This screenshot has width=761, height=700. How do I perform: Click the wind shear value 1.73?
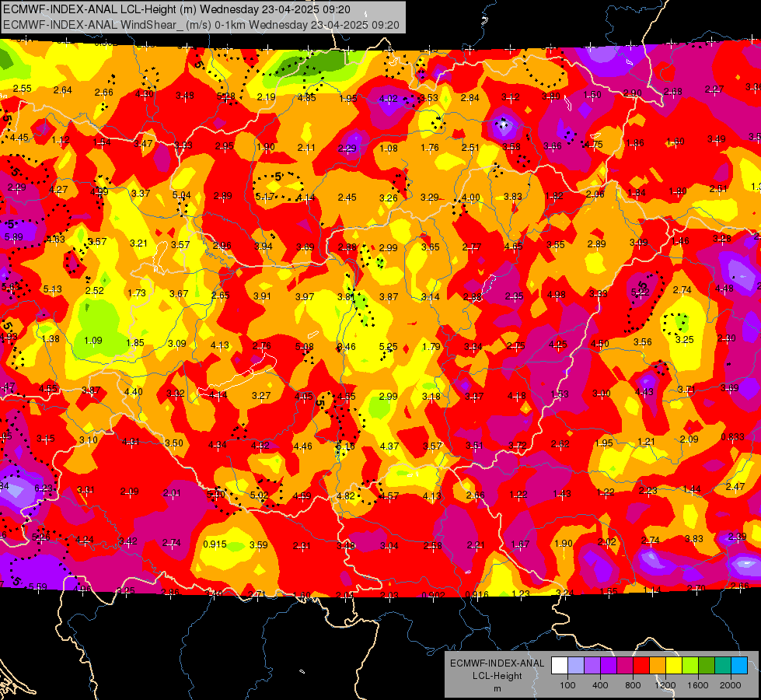point(136,293)
